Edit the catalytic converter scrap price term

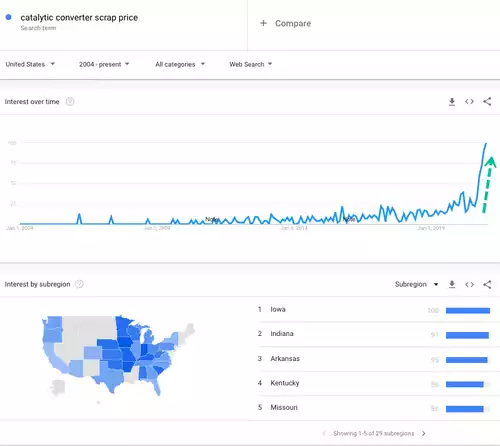point(79,18)
